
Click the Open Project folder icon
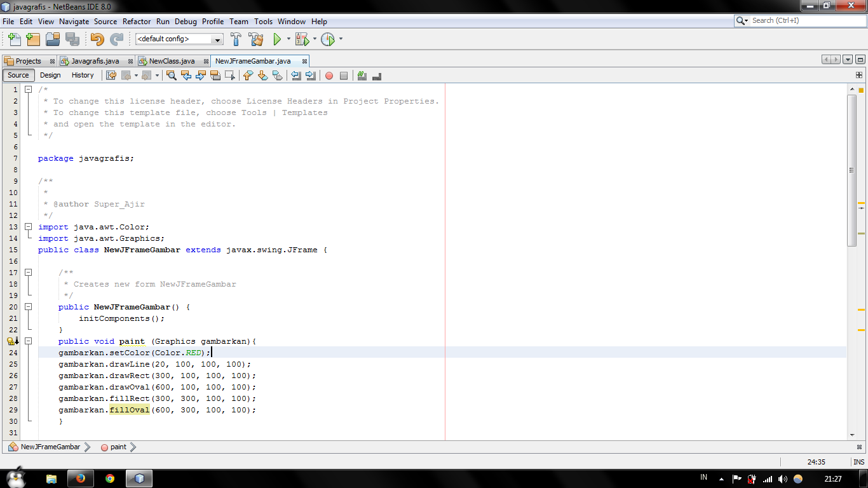click(53, 39)
